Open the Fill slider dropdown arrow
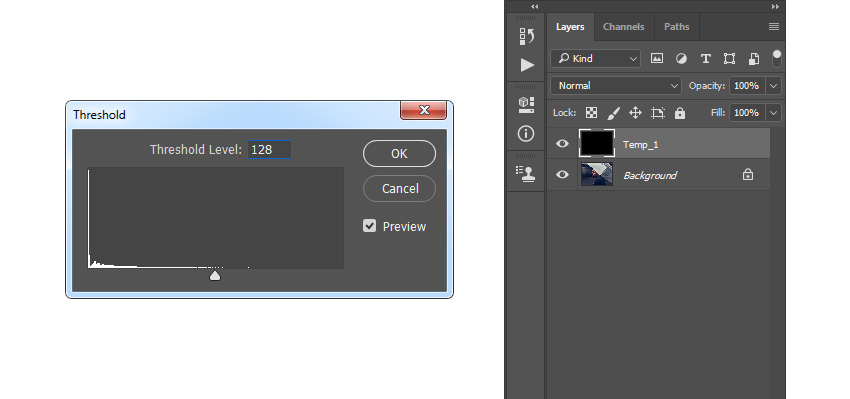This screenshot has height=399, width=850. pyautogui.click(x=774, y=113)
